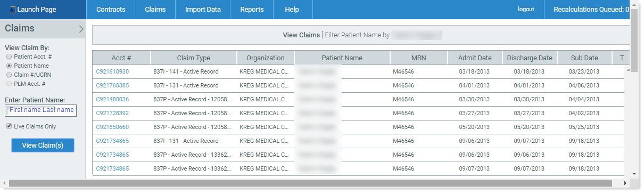The height and width of the screenshot is (193, 644).
Task: Click the View Claim(s) button
Action: point(43,146)
